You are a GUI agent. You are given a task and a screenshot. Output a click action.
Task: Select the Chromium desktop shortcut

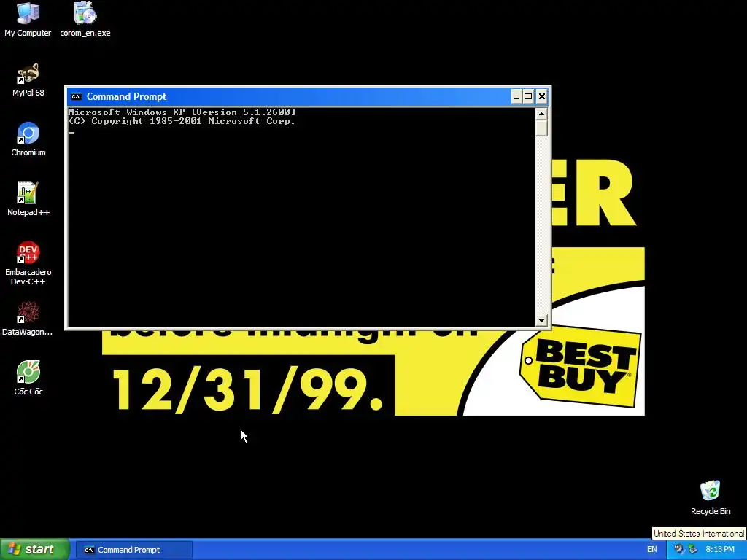pos(28,139)
